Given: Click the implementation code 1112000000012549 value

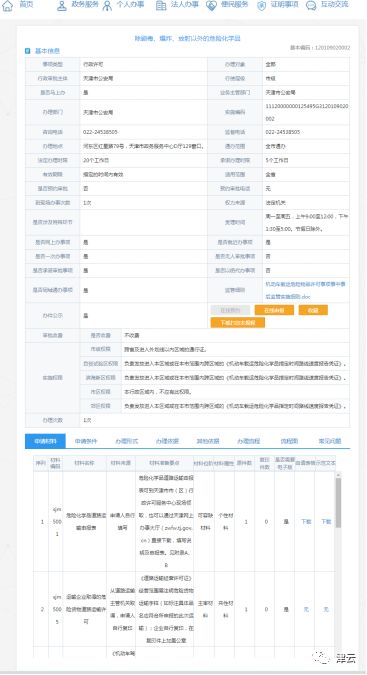Looking at the screenshot, I should 306,112.
